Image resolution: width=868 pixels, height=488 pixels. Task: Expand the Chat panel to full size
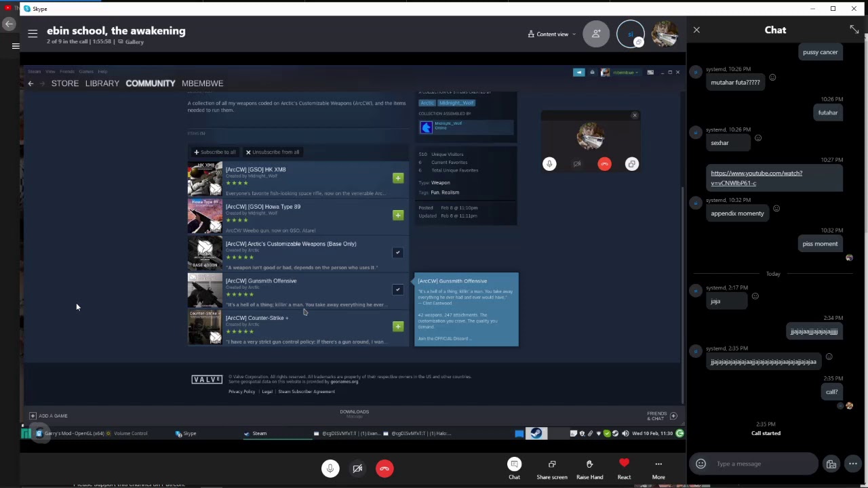point(854,30)
